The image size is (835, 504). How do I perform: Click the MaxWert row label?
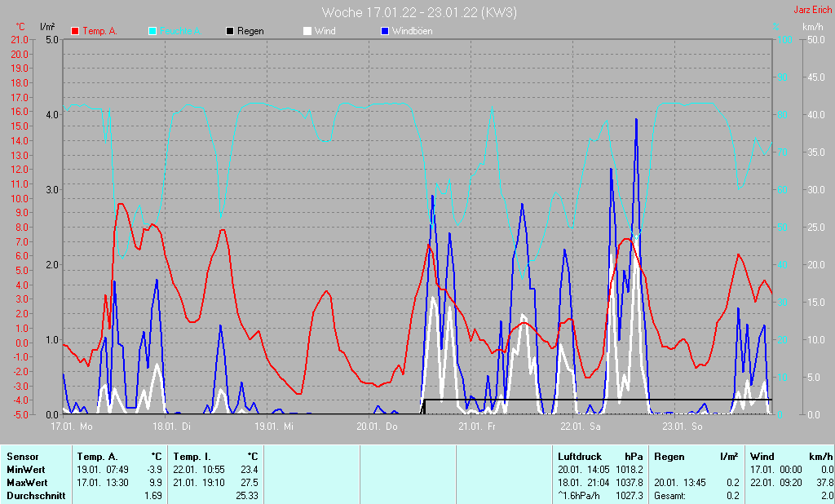[x=27, y=482]
